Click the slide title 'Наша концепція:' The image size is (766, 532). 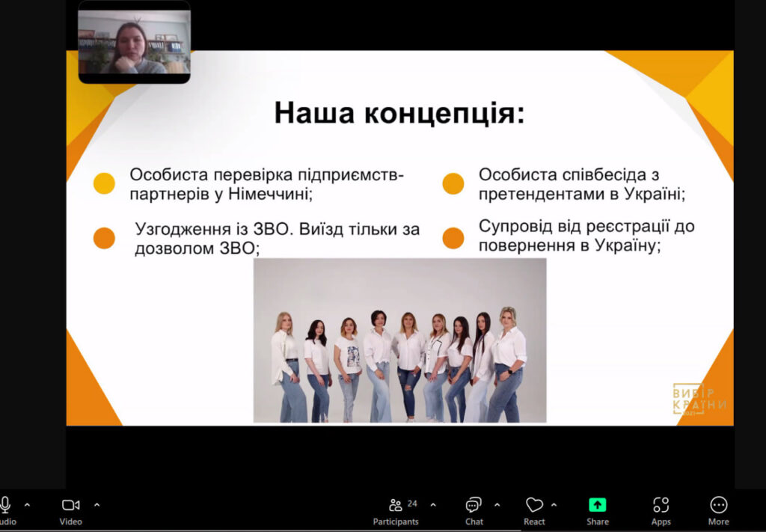(399, 113)
